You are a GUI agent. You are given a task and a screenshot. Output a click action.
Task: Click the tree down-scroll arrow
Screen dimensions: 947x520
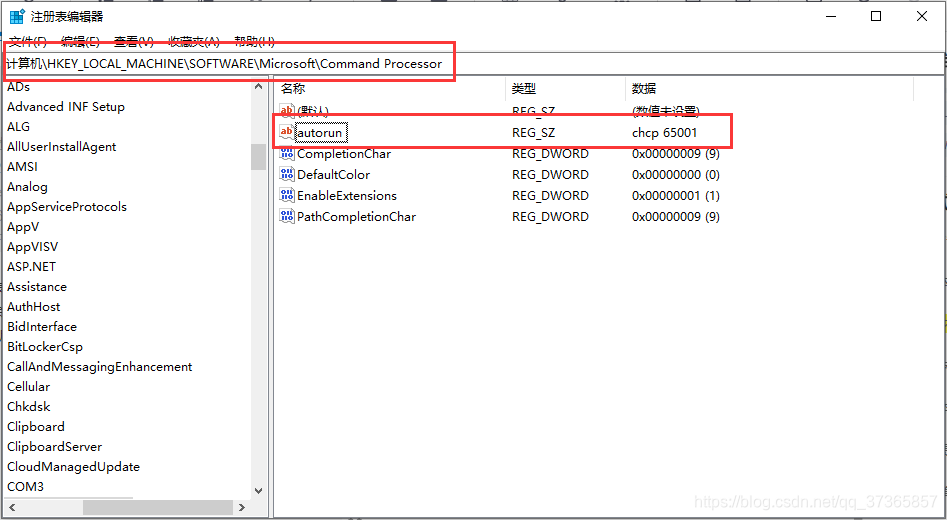point(258,491)
